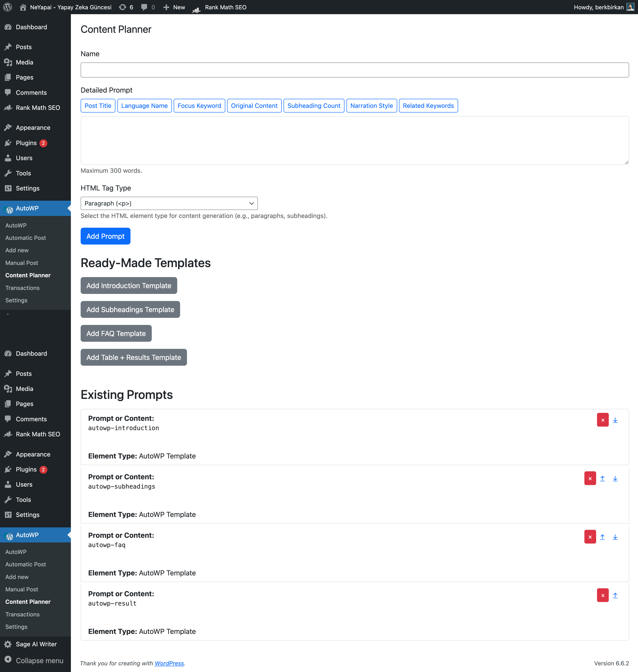Open Media in the lower sidebar menu

[x=35, y=389]
